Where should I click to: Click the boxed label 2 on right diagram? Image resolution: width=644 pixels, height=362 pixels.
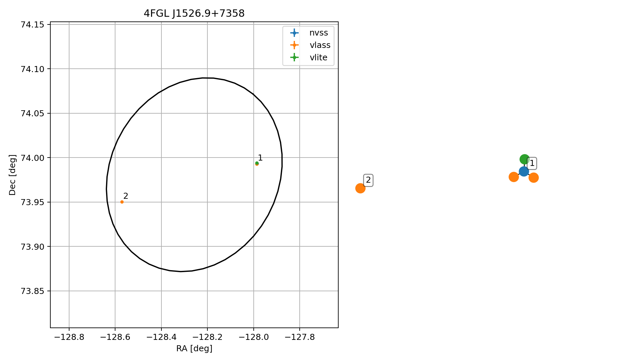(x=368, y=180)
